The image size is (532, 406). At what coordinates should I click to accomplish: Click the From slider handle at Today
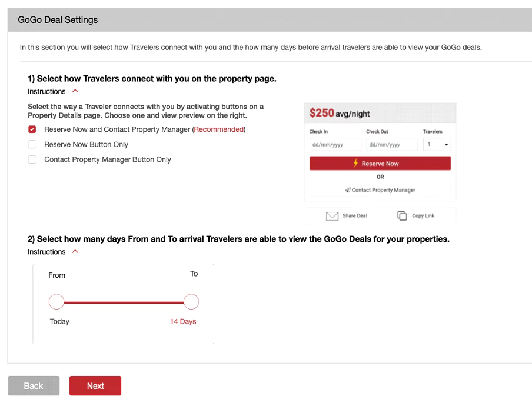pos(56,301)
